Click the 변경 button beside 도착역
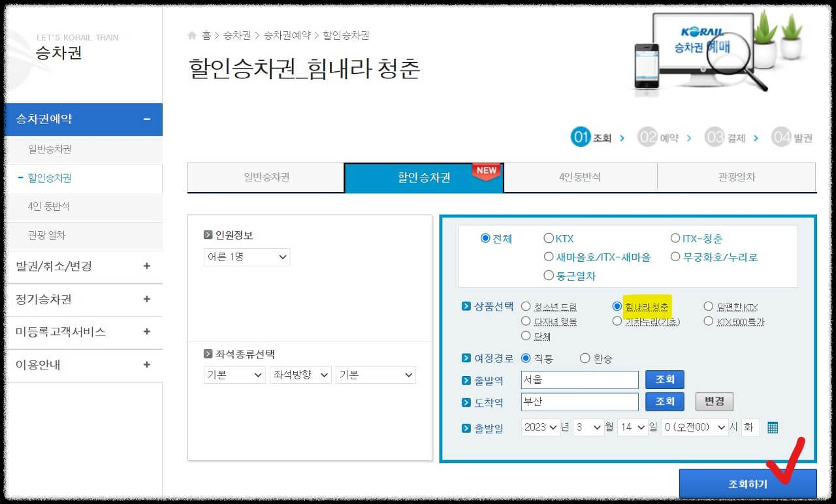836x504 pixels. (714, 402)
